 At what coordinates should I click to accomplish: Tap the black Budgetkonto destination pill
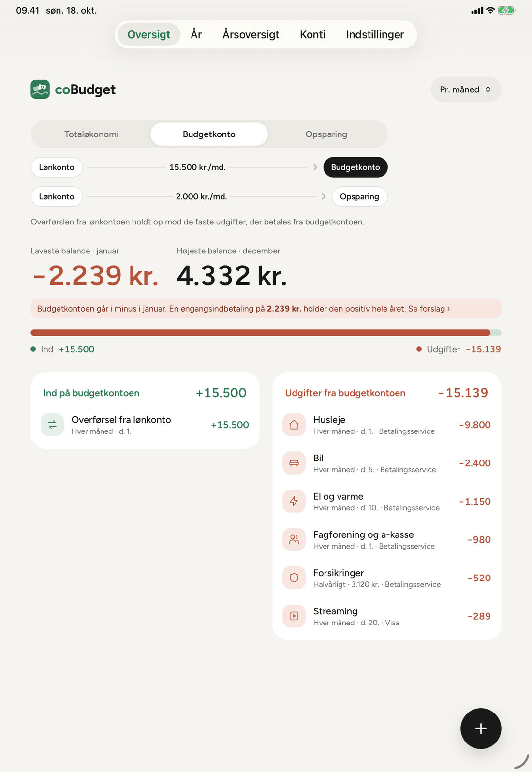(355, 167)
